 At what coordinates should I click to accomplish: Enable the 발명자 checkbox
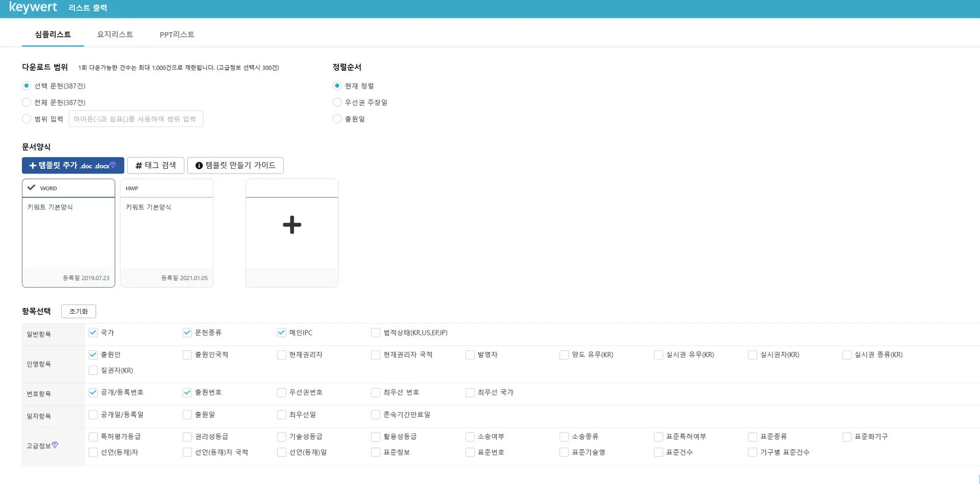(470, 354)
